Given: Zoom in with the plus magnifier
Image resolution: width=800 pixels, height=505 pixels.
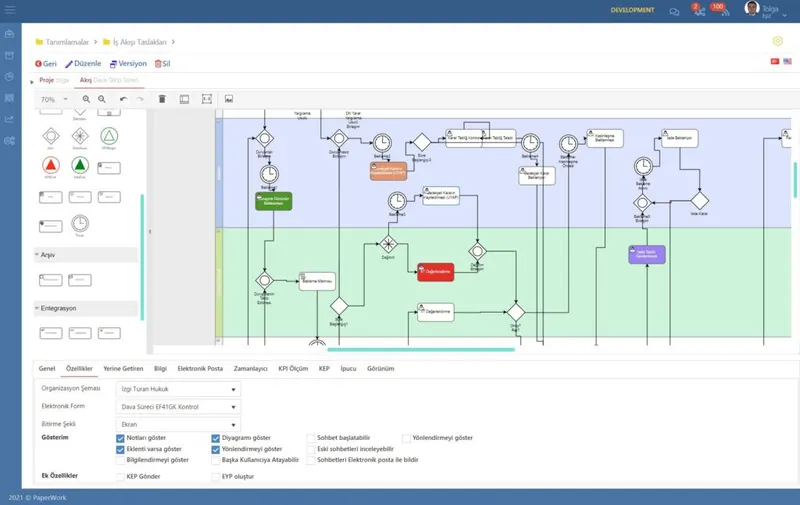Looking at the screenshot, I should [x=86, y=99].
